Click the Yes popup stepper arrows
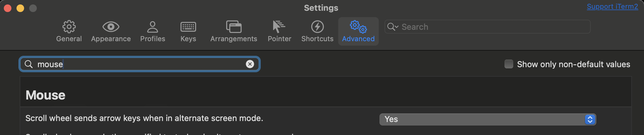Screen dimensions: 644x135 click(x=590, y=119)
